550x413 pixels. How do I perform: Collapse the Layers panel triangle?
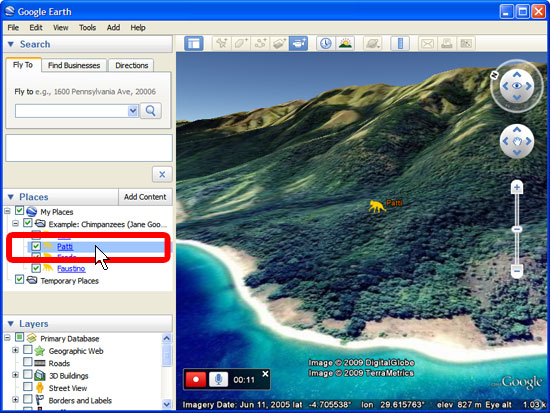11,324
